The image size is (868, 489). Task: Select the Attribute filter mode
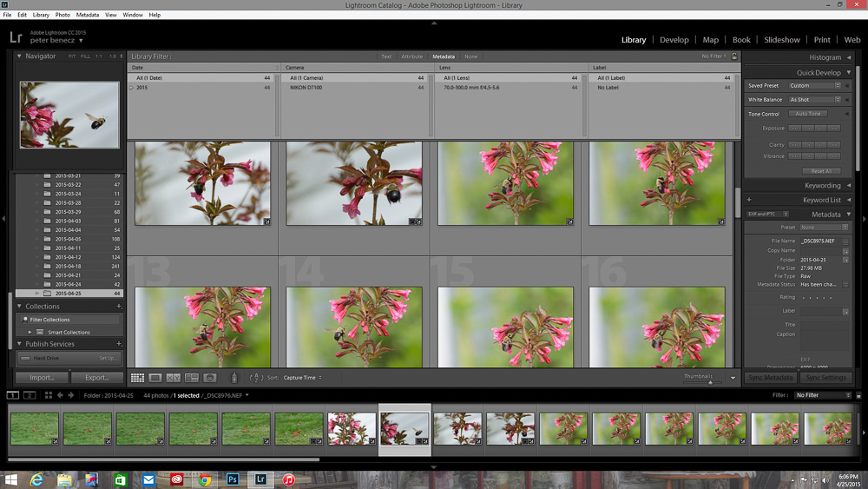tap(411, 56)
